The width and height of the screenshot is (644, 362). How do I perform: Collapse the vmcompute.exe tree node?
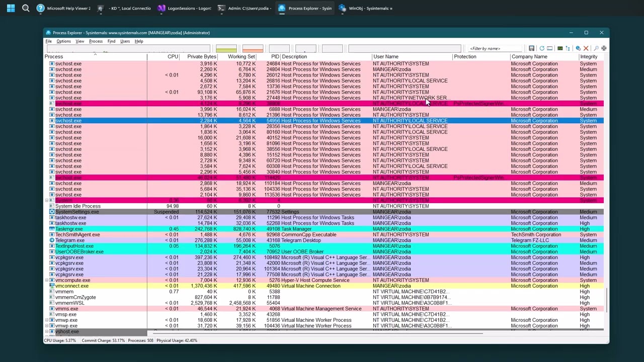tap(47, 281)
